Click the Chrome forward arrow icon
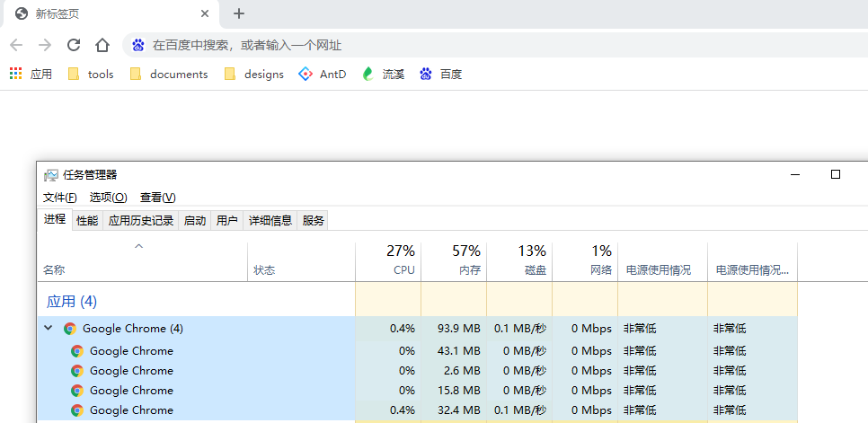 [45, 45]
